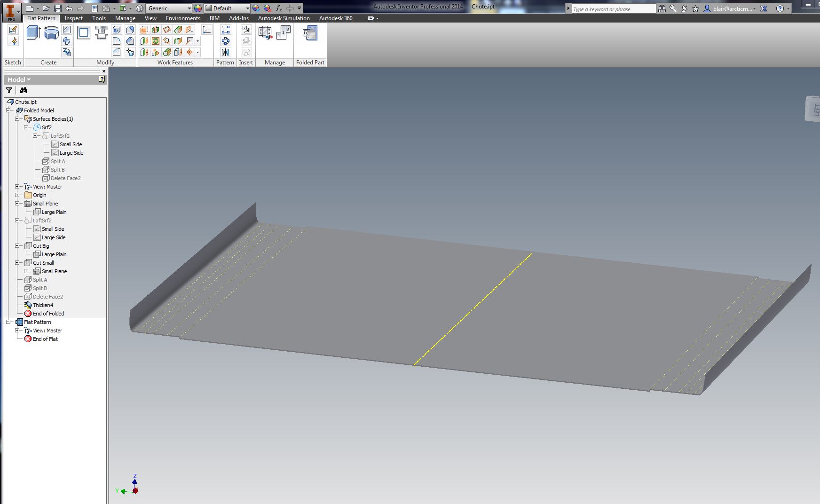Viewport: 820px width, 504px height.
Task: Expand Small Plane under Cut Small
Action: tap(26, 271)
